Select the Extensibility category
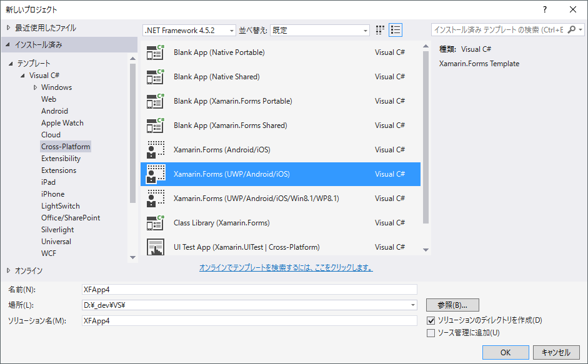 [x=61, y=159]
